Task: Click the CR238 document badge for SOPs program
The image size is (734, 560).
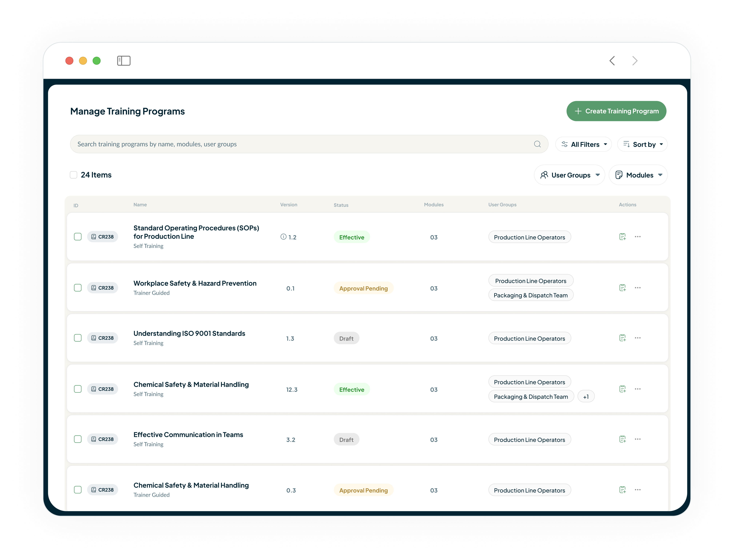Action: (x=102, y=237)
